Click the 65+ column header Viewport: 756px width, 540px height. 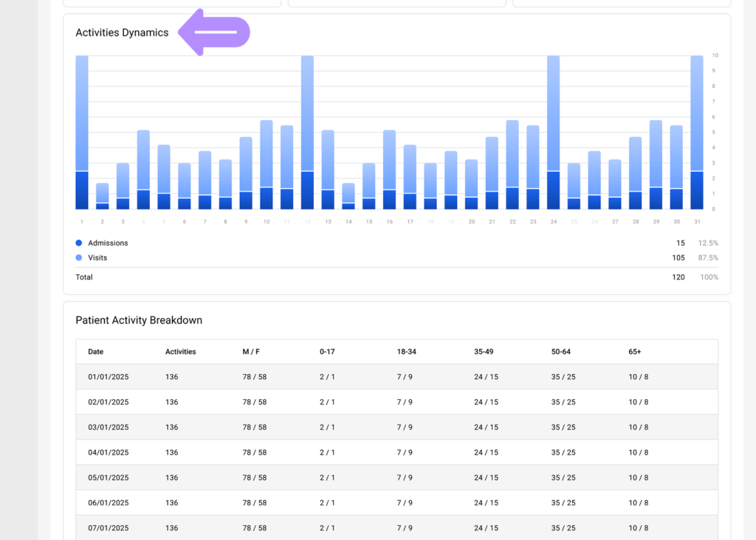point(635,352)
